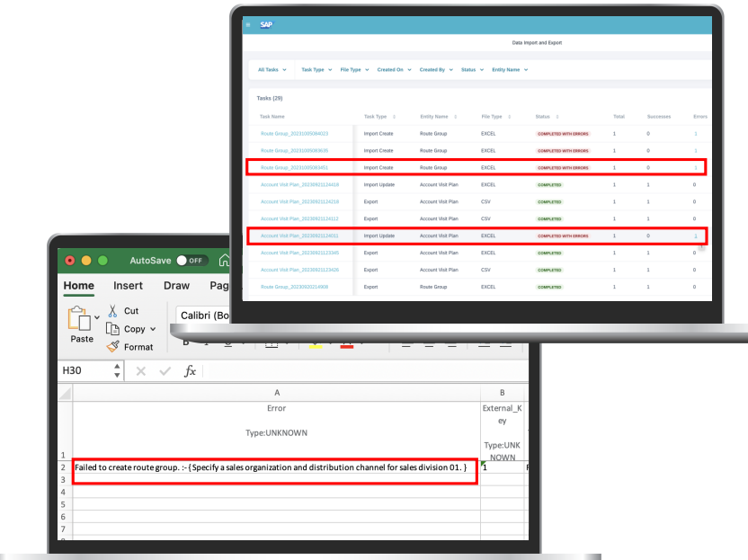
Task: Click the Paste clipboard icon in Excel
Action: [79, 318]
